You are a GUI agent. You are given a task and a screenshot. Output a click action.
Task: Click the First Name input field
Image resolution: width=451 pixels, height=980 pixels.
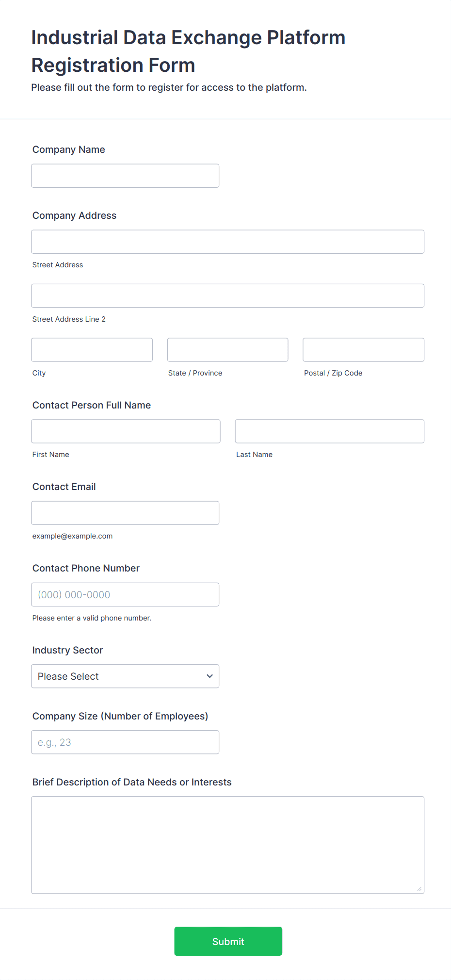point(126,431)
